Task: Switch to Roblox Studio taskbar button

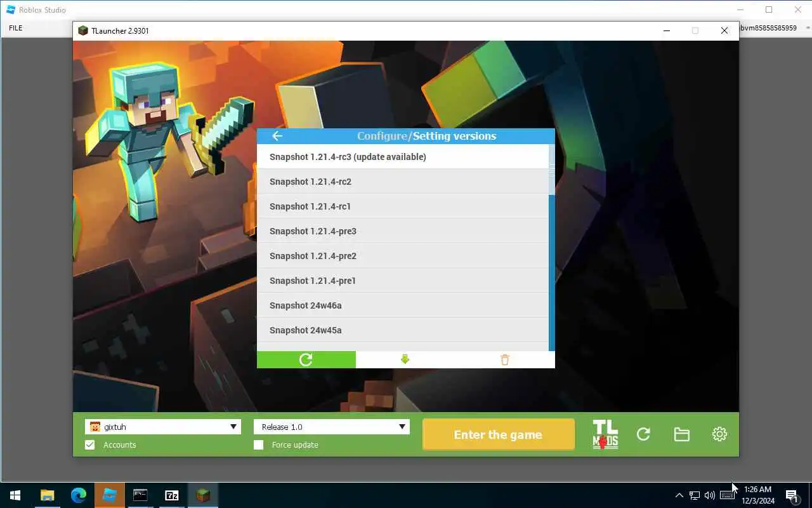Action: 110,495
